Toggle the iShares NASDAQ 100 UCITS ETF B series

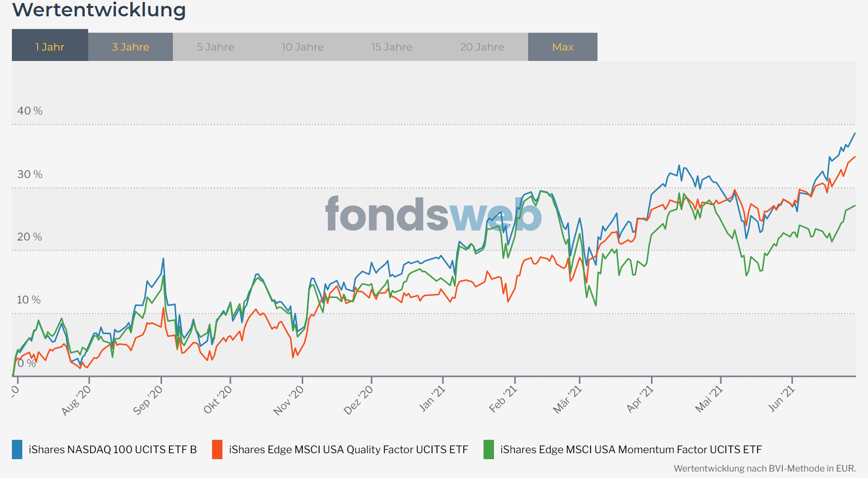point(112,449)
